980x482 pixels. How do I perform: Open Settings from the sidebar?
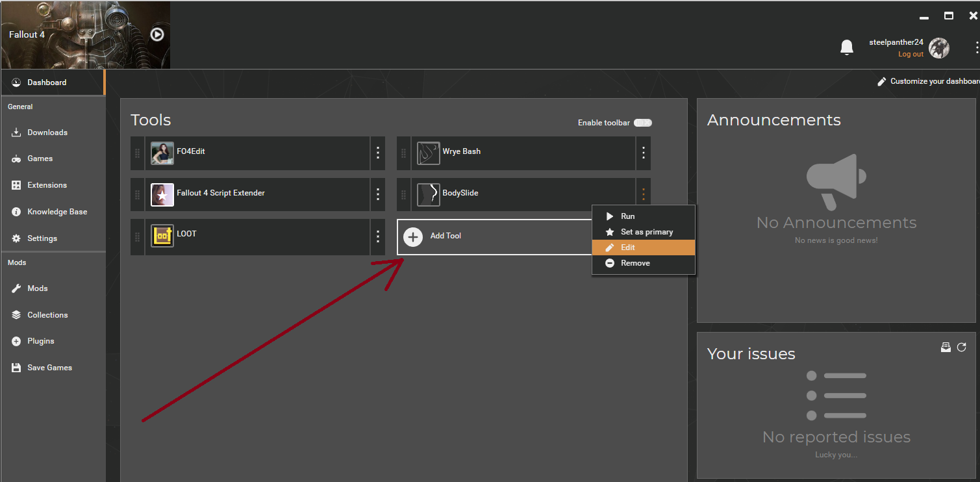[53, 238]
